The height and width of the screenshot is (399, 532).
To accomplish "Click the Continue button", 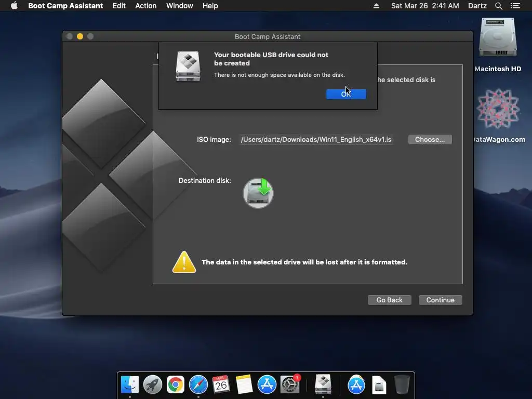I will (441, 300).
